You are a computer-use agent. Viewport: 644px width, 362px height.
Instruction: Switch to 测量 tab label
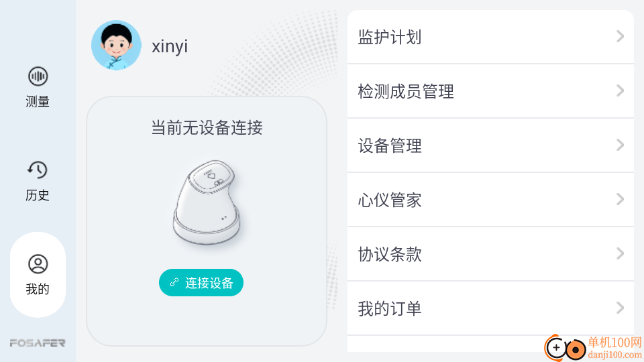(x=38, y=102)
